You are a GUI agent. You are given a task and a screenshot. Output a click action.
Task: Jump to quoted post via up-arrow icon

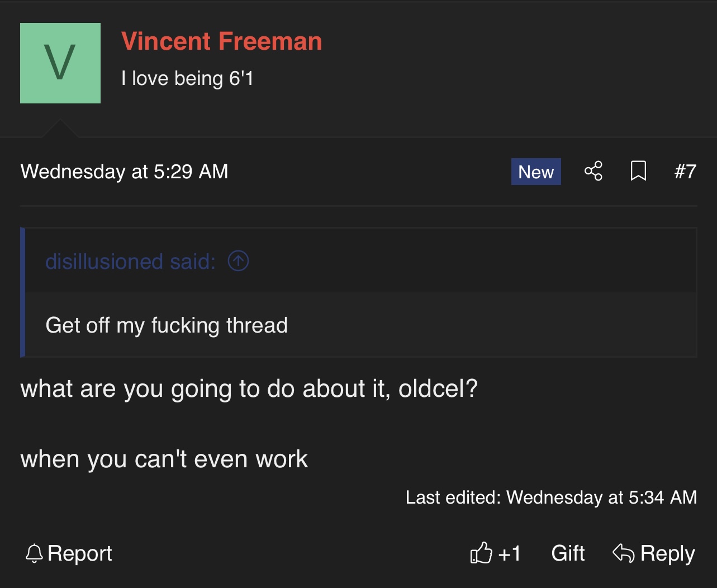click(x=239, y=261)
